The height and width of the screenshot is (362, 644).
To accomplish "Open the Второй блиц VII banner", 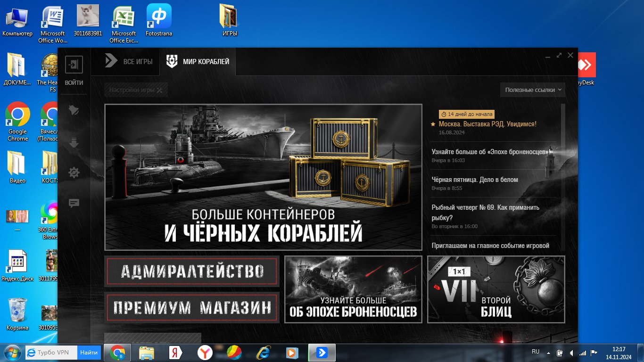I will click(496, 289).
